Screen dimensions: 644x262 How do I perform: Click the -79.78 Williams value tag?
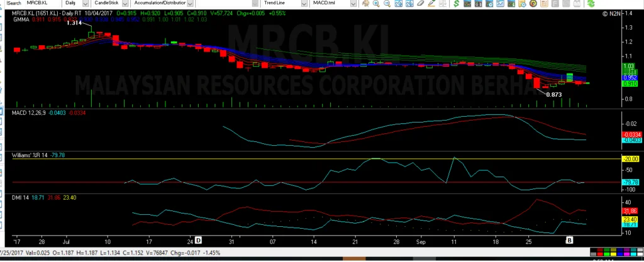[x=631, y=182]
